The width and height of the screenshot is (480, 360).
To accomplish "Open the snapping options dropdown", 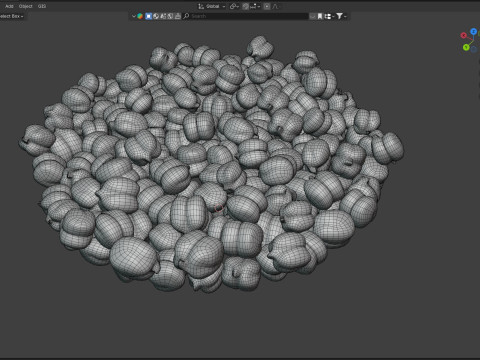I will pos(256,6).
